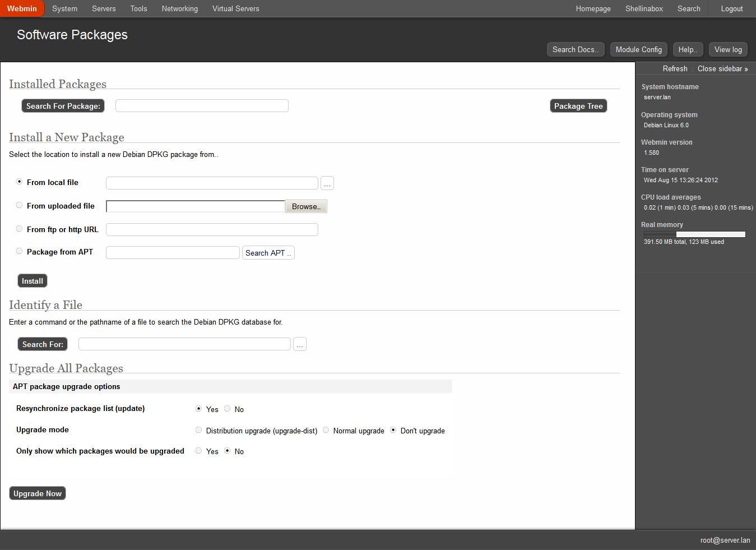This screenshot has width=756, height=550.
Task: Start upgrade with Upgrade Now button
Action: click(37, 493)
